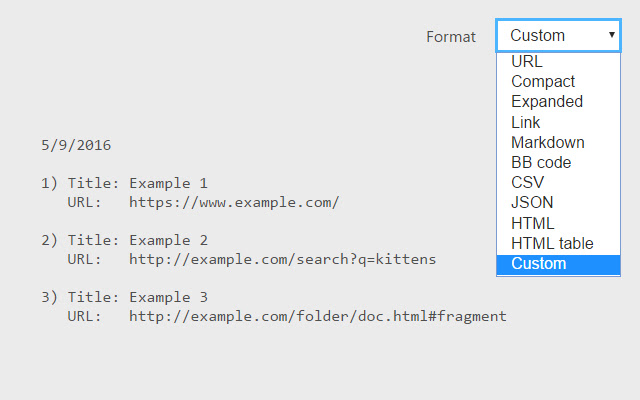The image size is (640, 400).
Task: Choose the Markdown format option
Action: 548,142
